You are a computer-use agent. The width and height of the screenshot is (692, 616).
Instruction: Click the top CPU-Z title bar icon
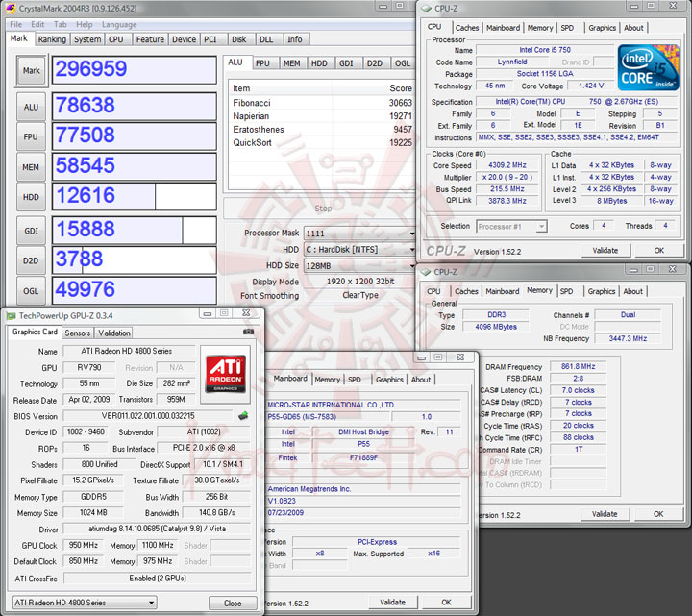pos(426,9)
